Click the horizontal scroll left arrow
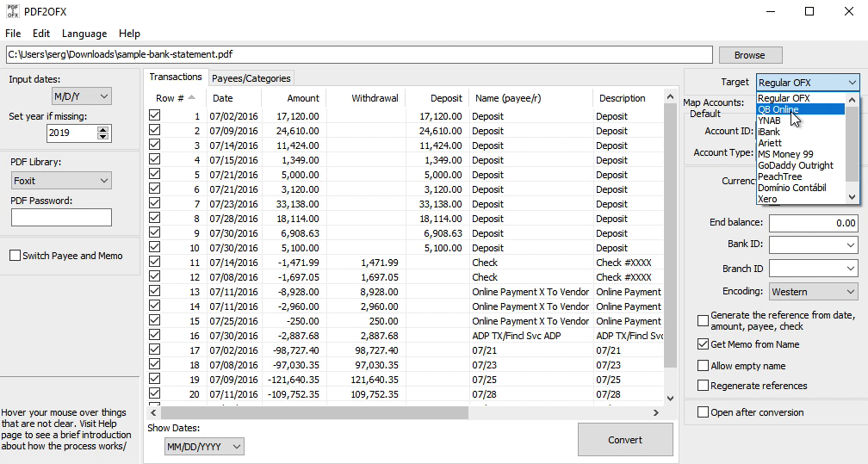The height and width of the screenshot is (464, 868). [x=153, y=412]
